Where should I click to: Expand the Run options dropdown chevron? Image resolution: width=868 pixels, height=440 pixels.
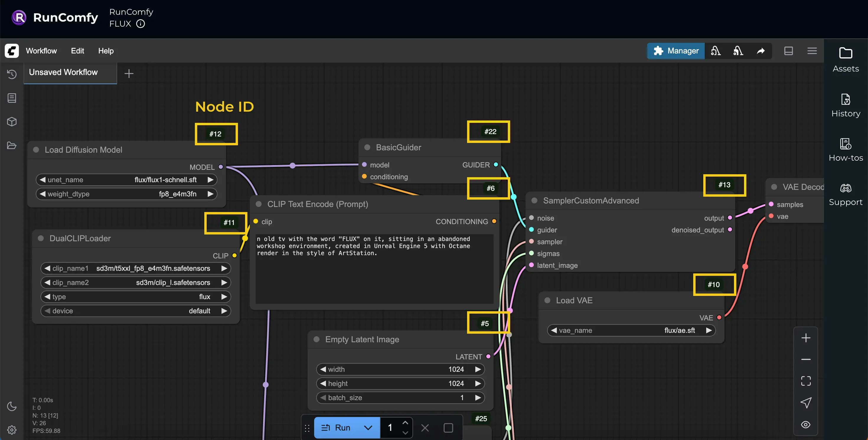point(368,428)
